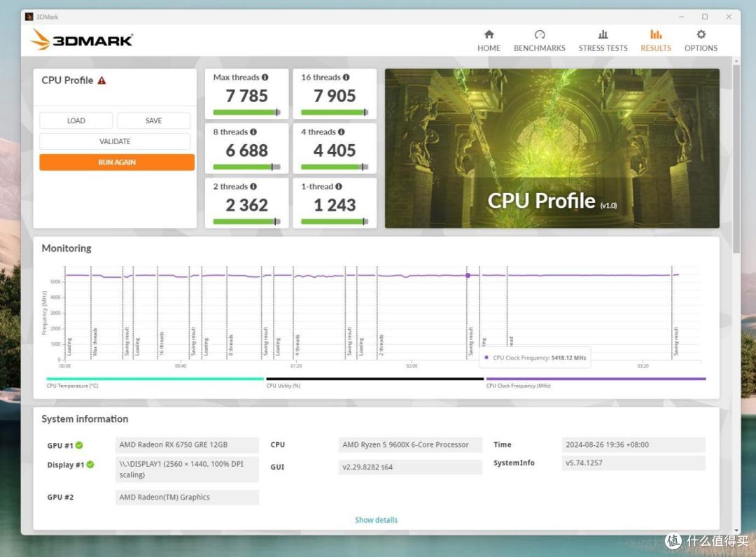Click the SystemInfo version v5.74.1257
Viewport: 756px width, 557px height.
(x=633, y=463)
